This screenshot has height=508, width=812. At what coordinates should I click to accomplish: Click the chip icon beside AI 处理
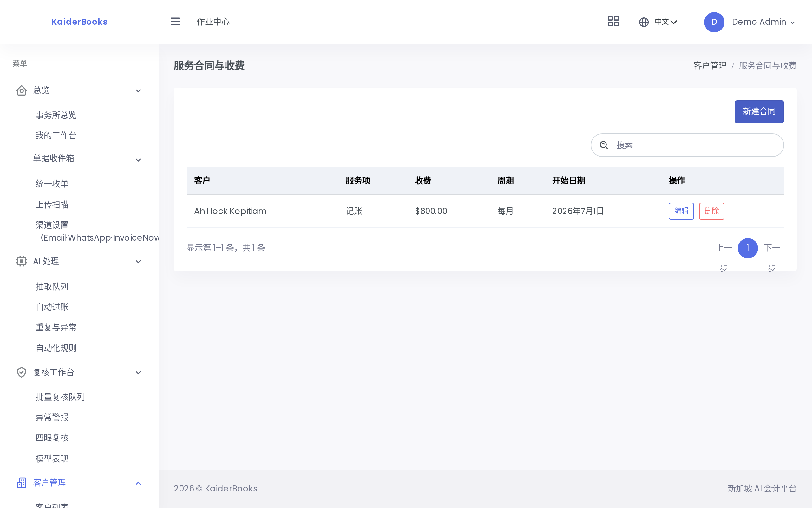click(x=22, y=261)
